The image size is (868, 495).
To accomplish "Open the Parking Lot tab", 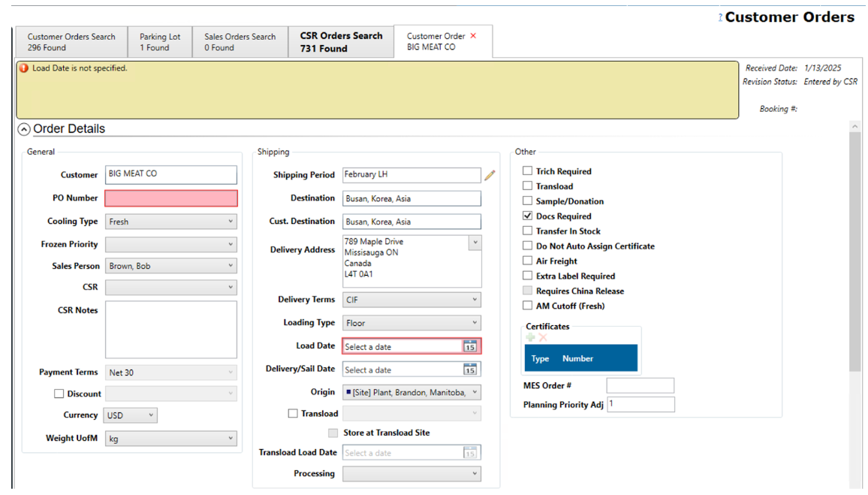I will [x=160, y=42].
